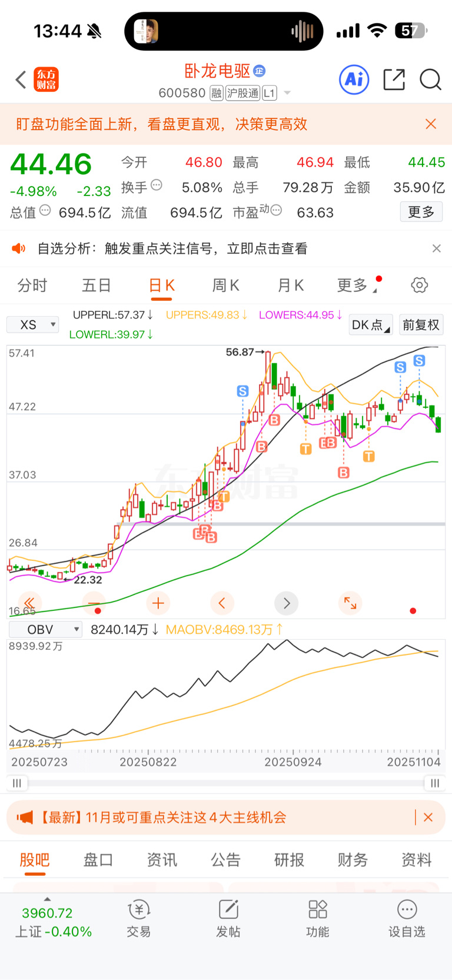This screenshot has height=980, width=452.
Task: Open the 公告 tab
Action: (x=225, y=860)
